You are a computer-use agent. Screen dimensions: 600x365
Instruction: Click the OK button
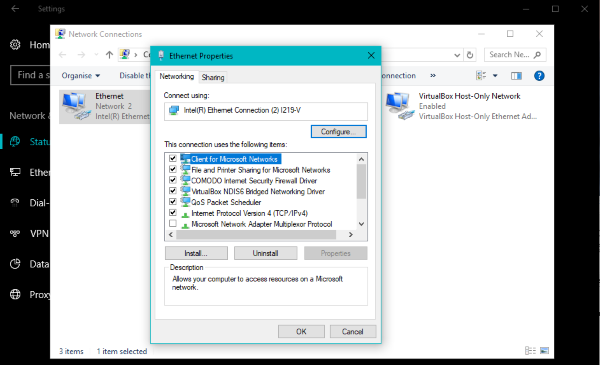[301, 331]
